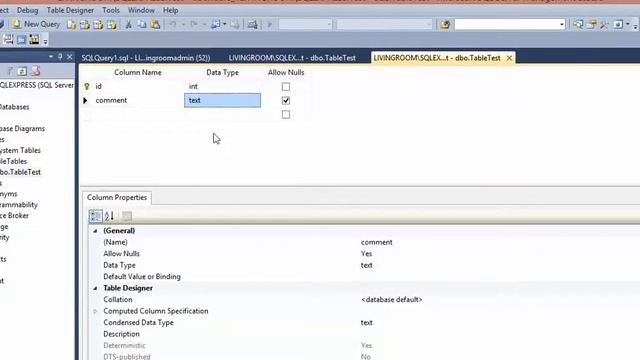Select the Description property row
This screenshot has width=640, height=360.
pos(121,334)
